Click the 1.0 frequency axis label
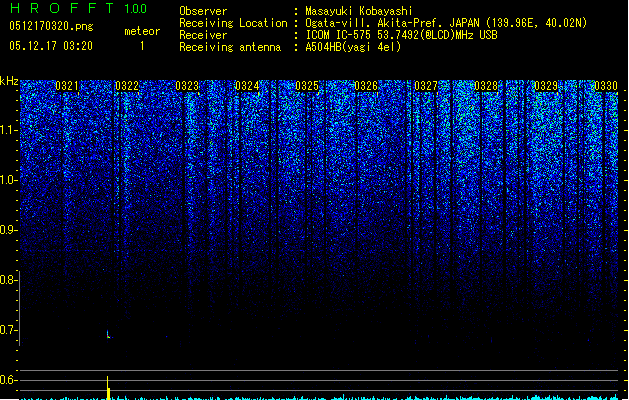Viewport: 629px width, 400px height. tap(8, 180)
